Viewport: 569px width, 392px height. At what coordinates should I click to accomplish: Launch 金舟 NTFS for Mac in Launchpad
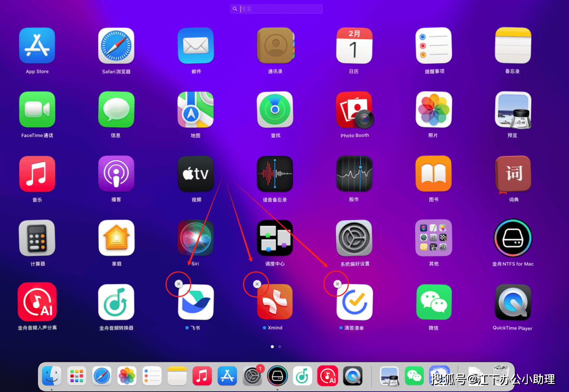click(513, 238)
